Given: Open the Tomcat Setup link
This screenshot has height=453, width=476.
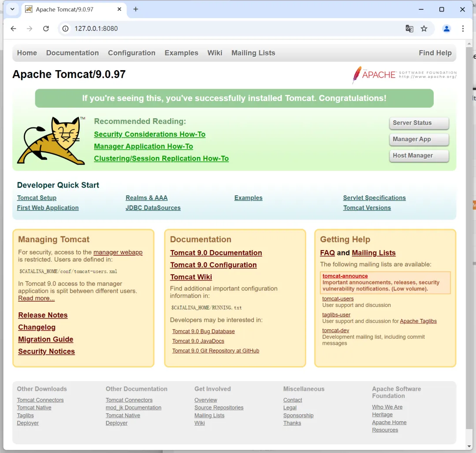Looking at the screenshot, I should pos(37,198).
